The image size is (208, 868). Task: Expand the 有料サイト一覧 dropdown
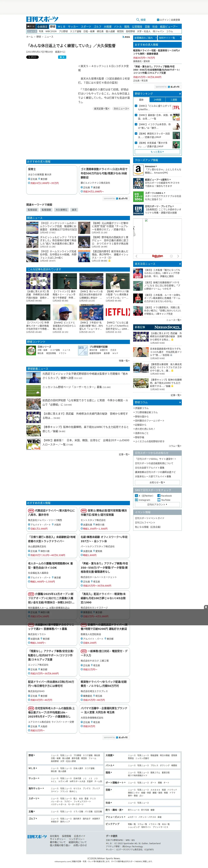[x=170, y=38]
